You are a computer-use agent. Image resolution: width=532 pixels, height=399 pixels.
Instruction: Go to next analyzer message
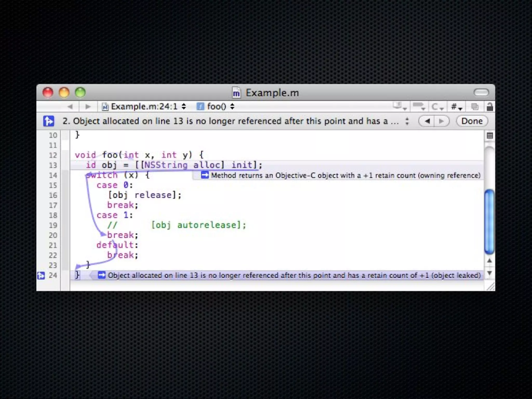[x=441, y=121]
